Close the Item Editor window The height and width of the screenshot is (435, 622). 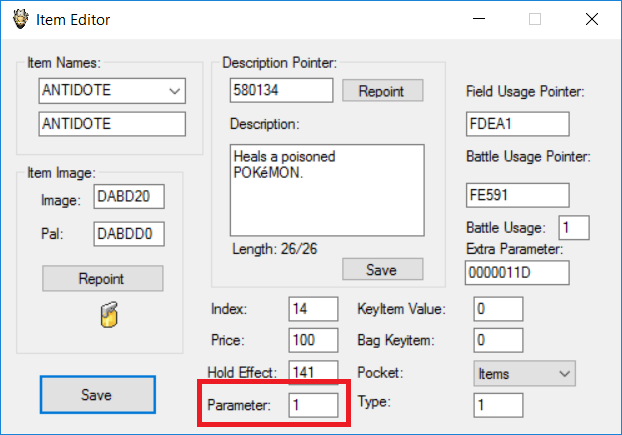click(x=592, y=19)
